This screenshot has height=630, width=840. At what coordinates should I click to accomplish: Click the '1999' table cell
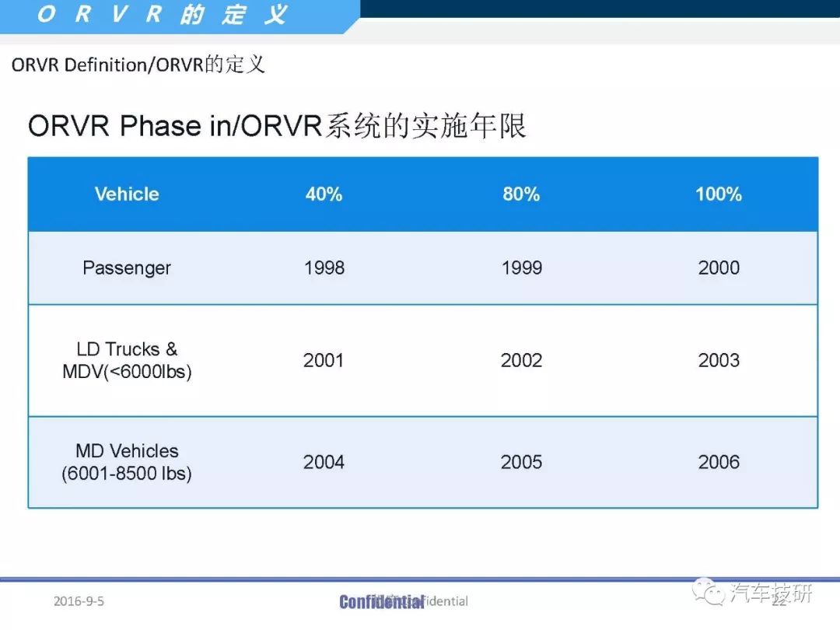521,268
